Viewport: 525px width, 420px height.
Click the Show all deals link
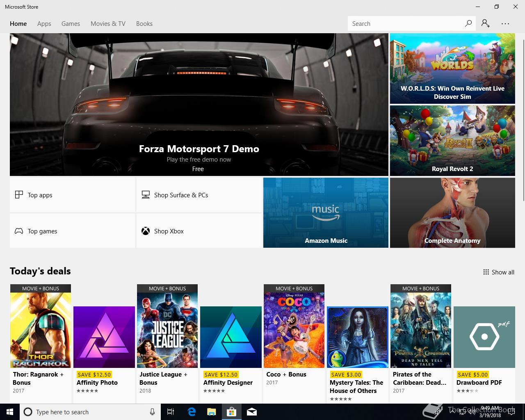tap(499, 272)
